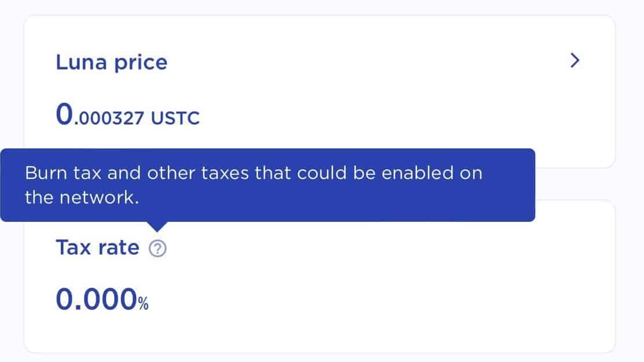The width and height of the screenshot is (644, 362).
Task: Select the 0.000327 USTC price value
Action: [x=127, y=114]
